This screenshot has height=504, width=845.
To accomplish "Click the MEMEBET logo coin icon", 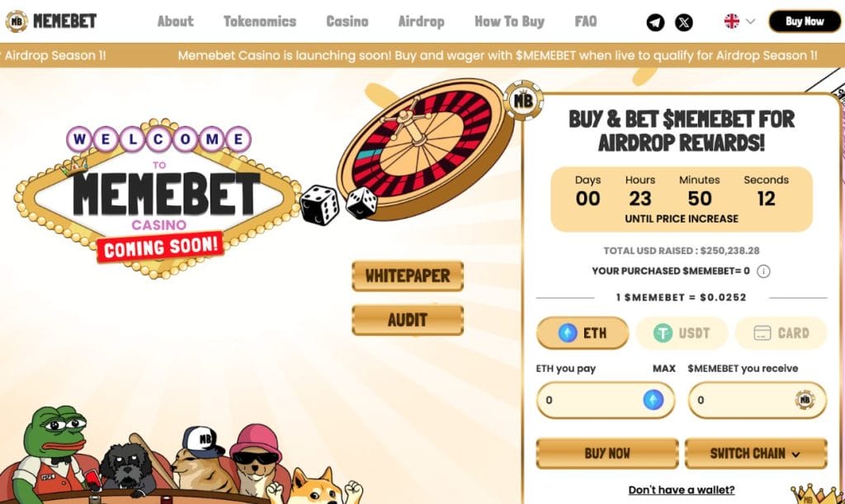I will pyautogui.click(x=17, y=21).
